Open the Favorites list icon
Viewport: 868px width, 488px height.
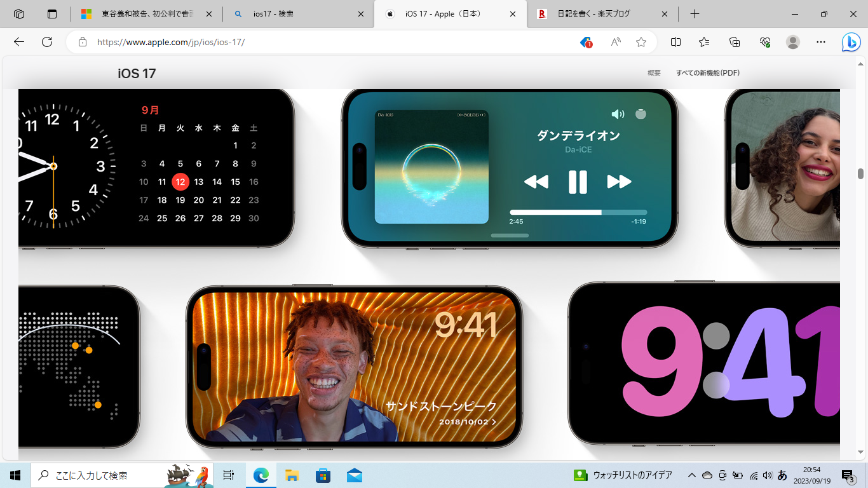(x=704, y=42)
